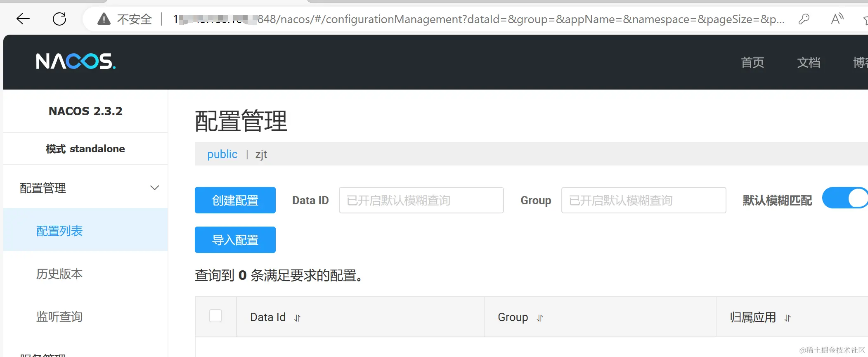Screen dimensions: 868x357
Task: Click the 不安全 label in address bar
Action: (135, 19)
